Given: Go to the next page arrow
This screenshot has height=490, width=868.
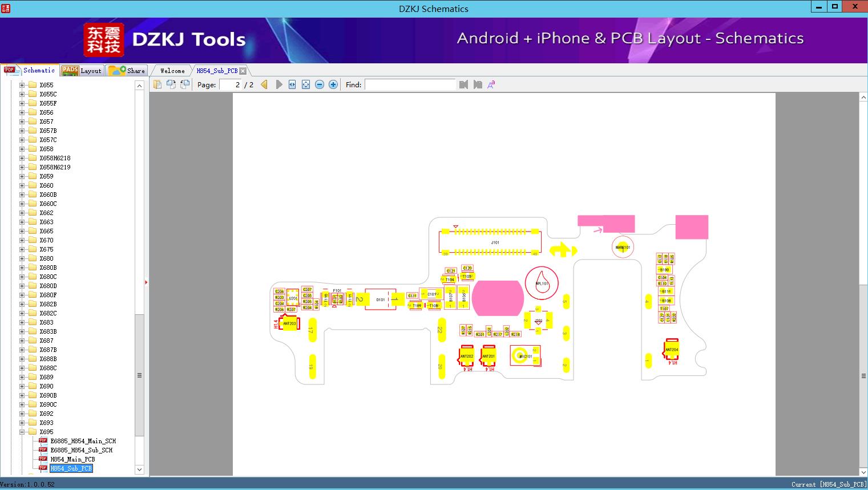Looking at the screenshot, I should coord(278,84).
